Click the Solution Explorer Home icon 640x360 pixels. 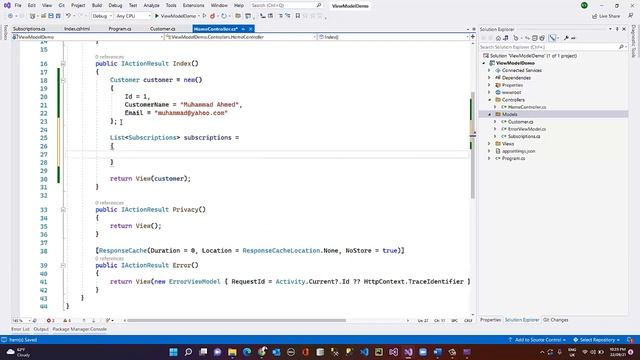tap(498, 38)
